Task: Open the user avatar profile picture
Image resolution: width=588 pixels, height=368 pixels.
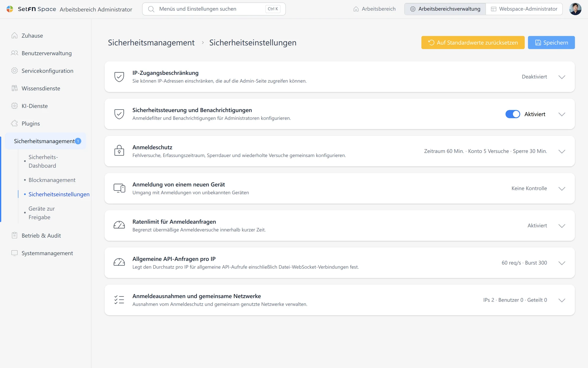Action: click(575, 9)
